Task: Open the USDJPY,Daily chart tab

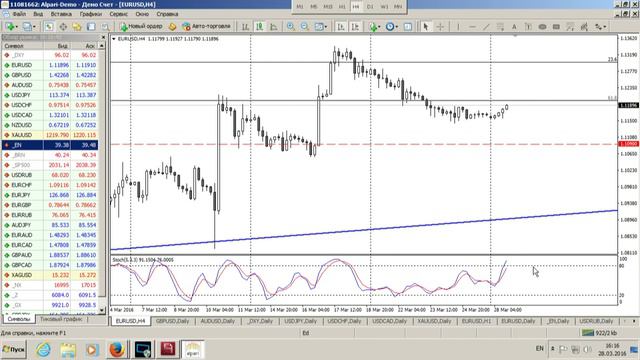Action: coord(300,321)
